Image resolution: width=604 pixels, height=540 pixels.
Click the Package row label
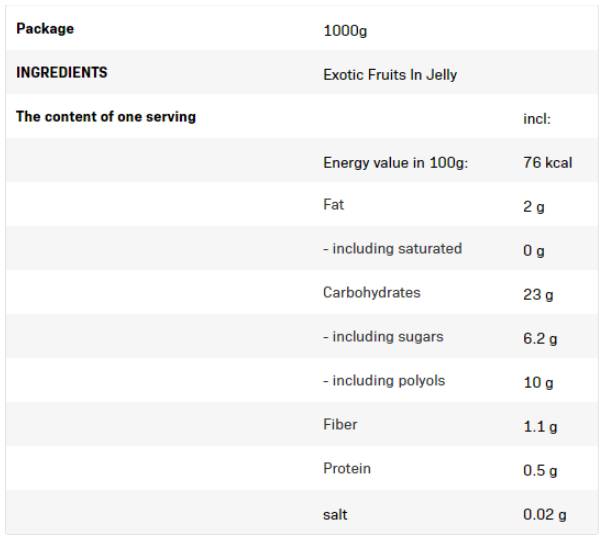[45, 29]
